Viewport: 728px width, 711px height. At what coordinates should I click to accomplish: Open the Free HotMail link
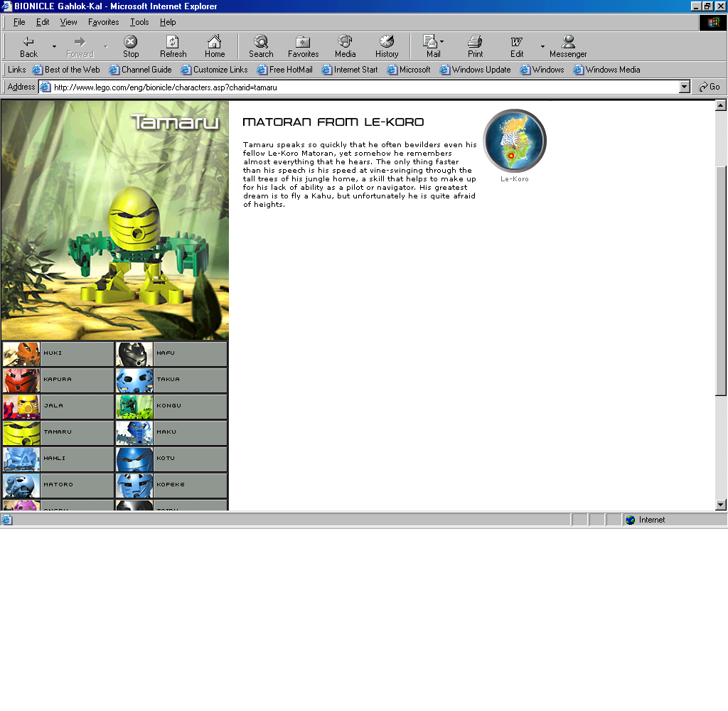284,70
